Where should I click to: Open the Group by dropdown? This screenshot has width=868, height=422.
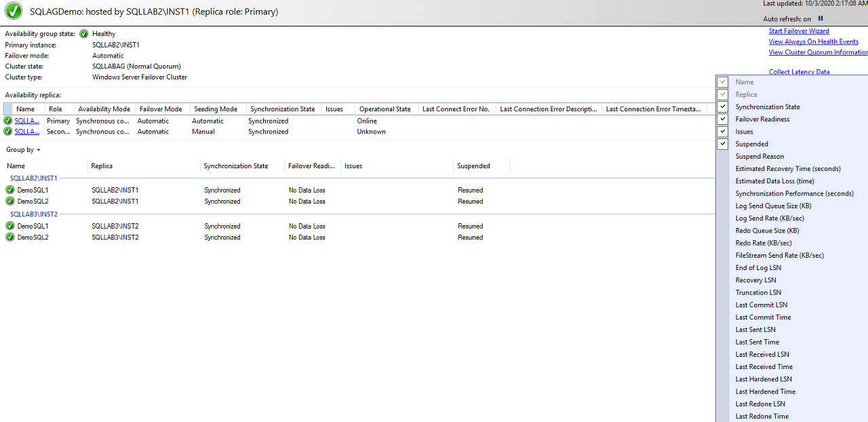tap(24, 150)
